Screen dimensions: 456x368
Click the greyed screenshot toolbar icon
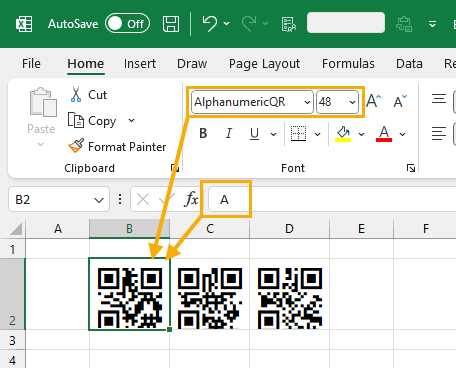coord(404,24)
